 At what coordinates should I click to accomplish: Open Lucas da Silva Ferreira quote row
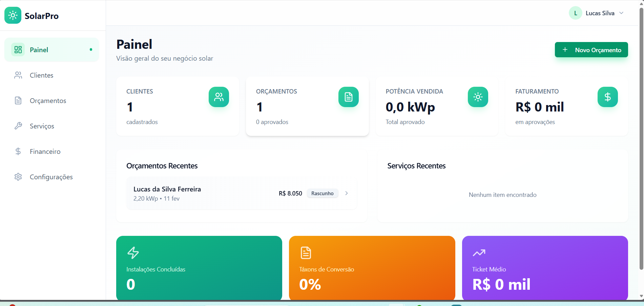click(x=242, y=193)
